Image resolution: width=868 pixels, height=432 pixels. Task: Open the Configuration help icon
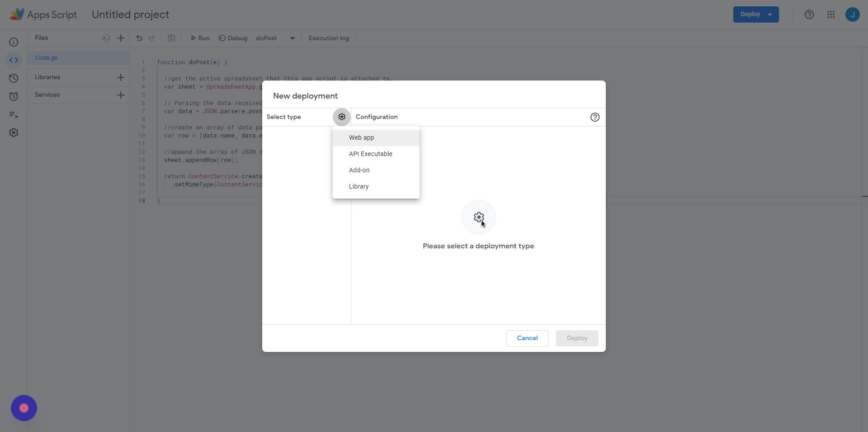[594, 117]
